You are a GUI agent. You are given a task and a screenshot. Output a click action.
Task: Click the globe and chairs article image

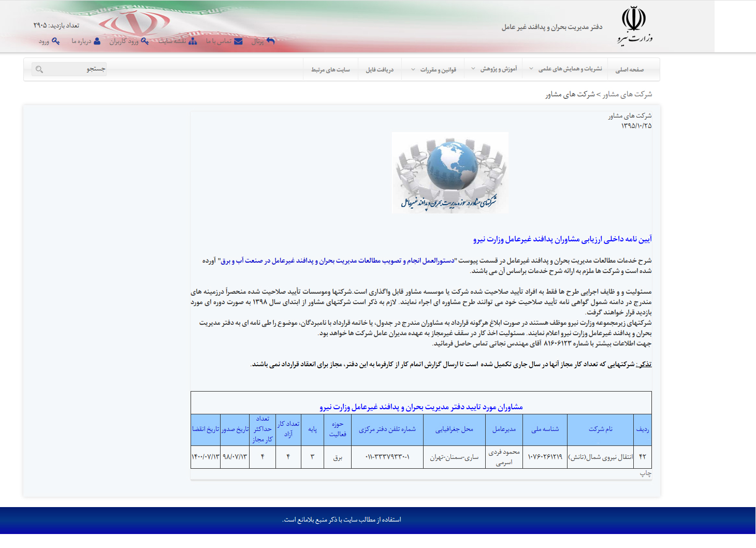tap(450, 172)
